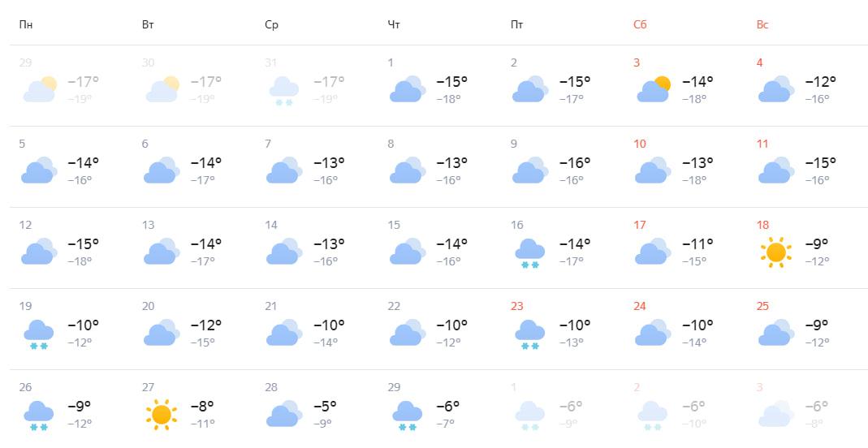This screenshot has width=868, height=448.
Task: Select the partly sunny icon on Saturday 3
Action: tap(653, 89)
